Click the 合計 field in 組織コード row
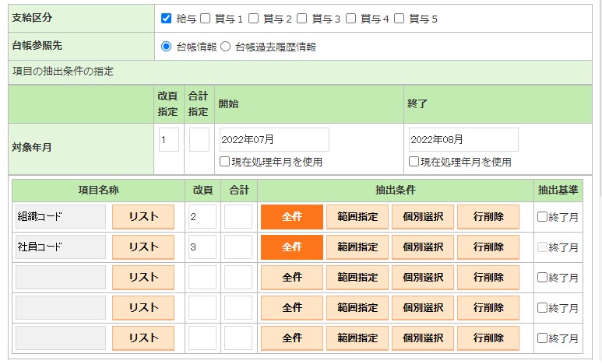Image resolution: width=602 pixels, height=364 pixels. [238, 217]
